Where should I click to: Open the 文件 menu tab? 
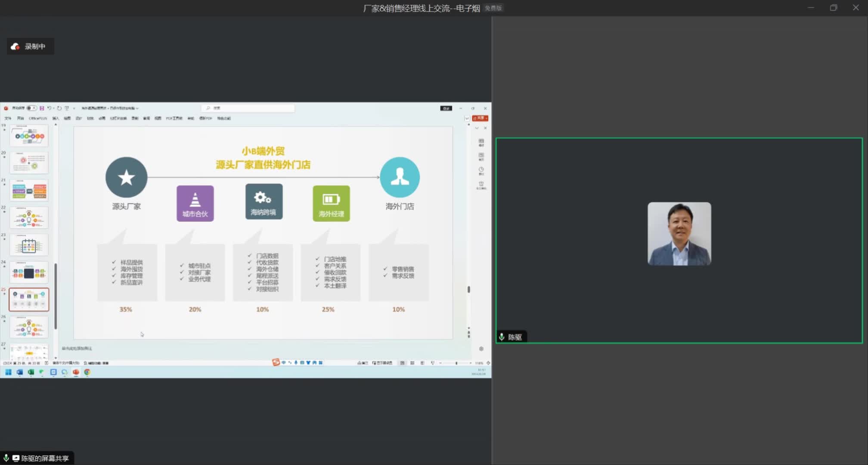tap(8, 118)
